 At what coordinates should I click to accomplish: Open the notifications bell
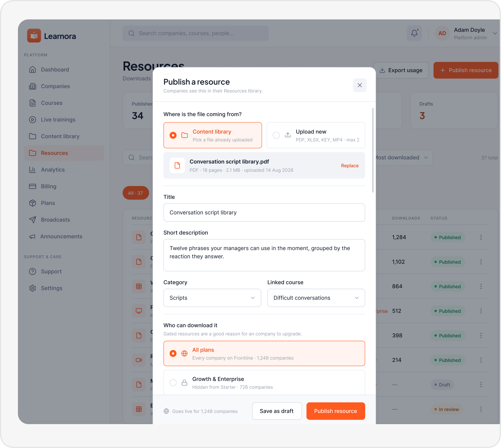pyautogui.click(x=414, y=33)
